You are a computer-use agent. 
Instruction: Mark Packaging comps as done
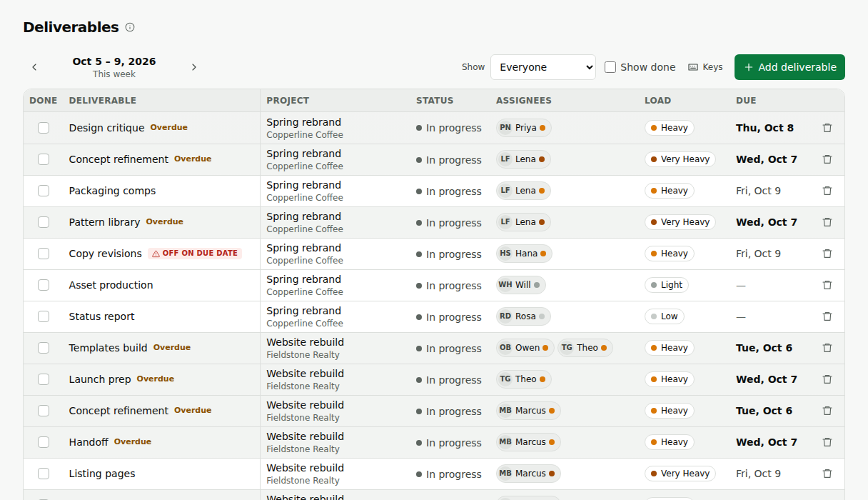click(44, 191)
